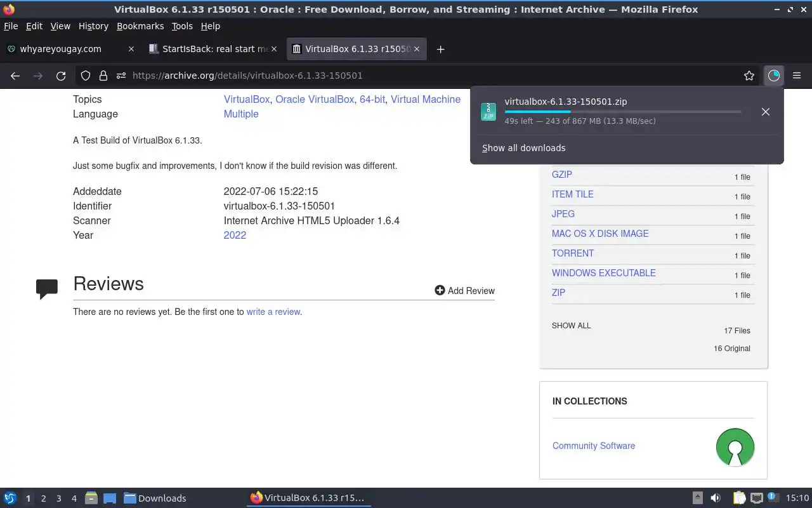
Task: Open the site permissions icon in the address bar
Action: click(121, 76)
